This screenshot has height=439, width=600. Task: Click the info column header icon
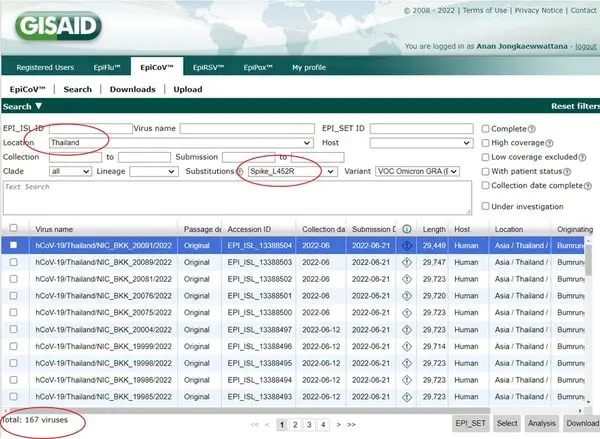click(x=407, y=229)
